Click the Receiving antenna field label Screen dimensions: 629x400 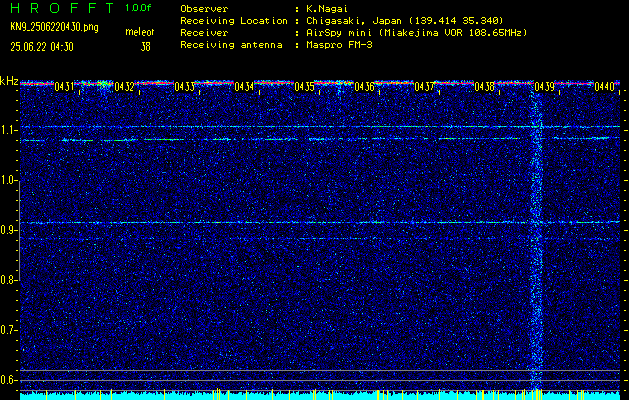[x=231, y=45]
